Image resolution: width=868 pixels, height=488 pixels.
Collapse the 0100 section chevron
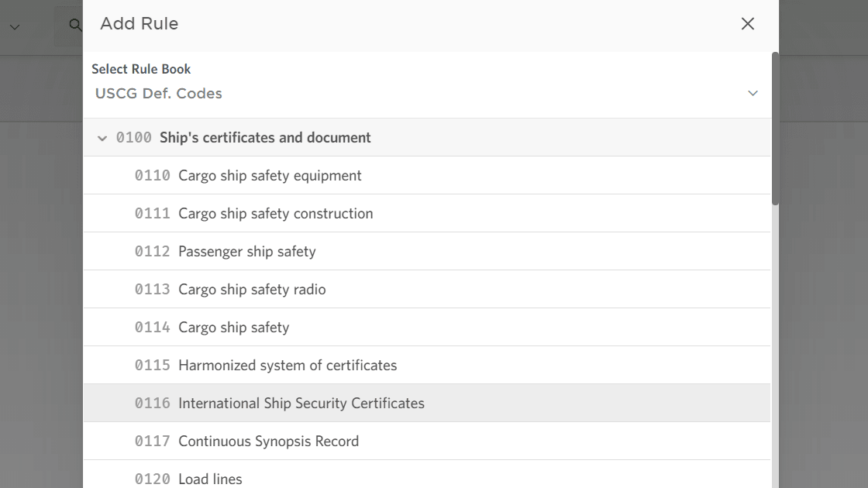tap(102, 138)
